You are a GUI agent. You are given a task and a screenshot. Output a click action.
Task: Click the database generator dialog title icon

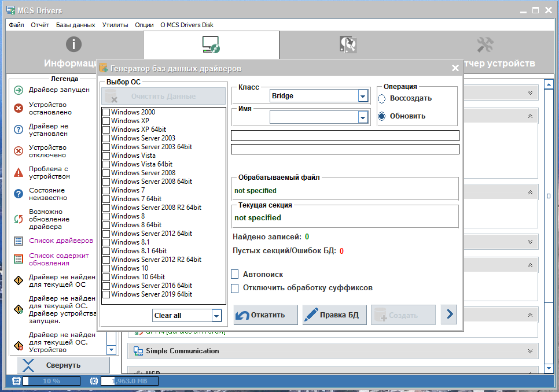[104, 68]
